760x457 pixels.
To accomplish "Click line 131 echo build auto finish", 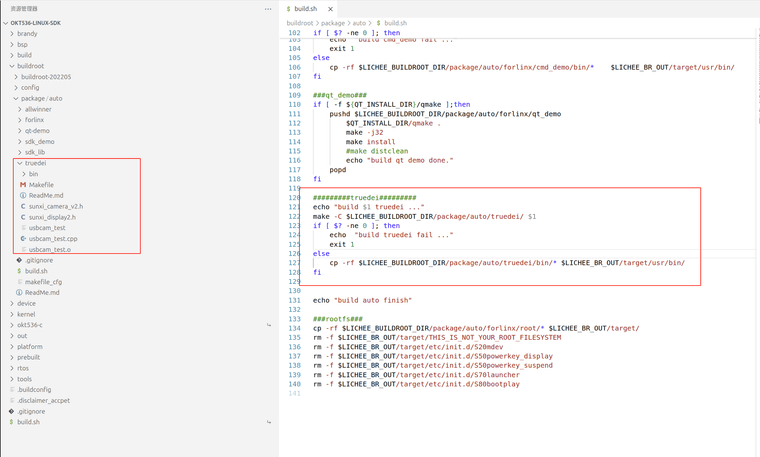I will pyautogui.click(x=362, y=300).
